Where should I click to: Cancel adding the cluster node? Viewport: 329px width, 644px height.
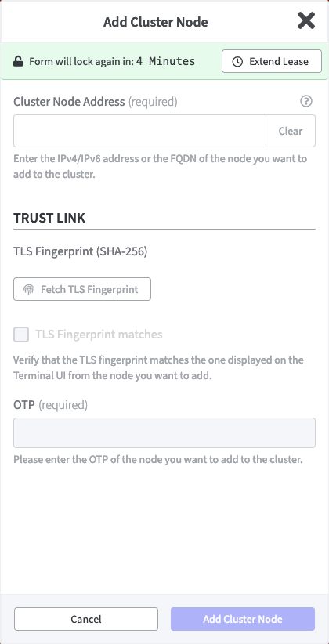(x=86, y=619)
